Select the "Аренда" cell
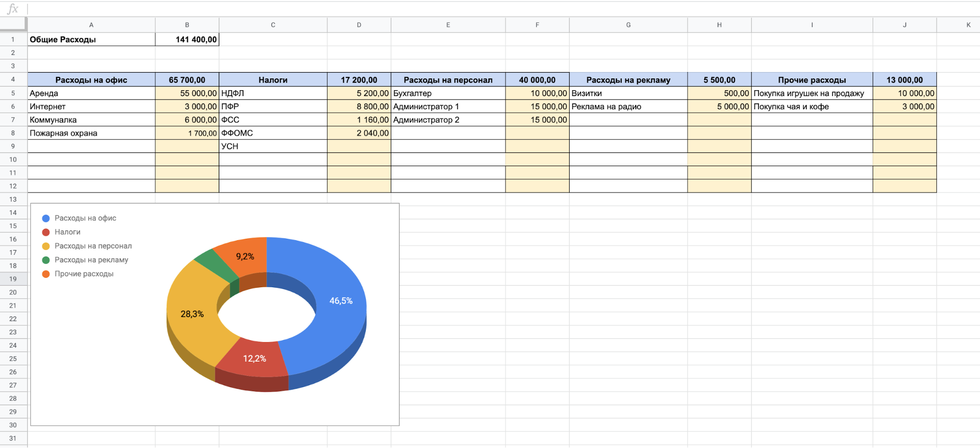 coord(91,93)
